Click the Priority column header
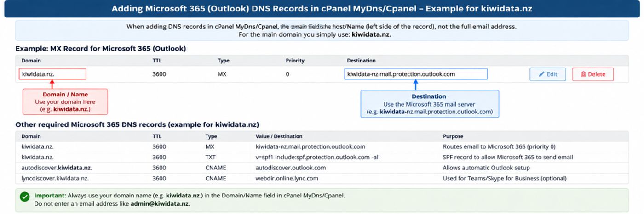This screenshot has height=214, width=644. 295,61
